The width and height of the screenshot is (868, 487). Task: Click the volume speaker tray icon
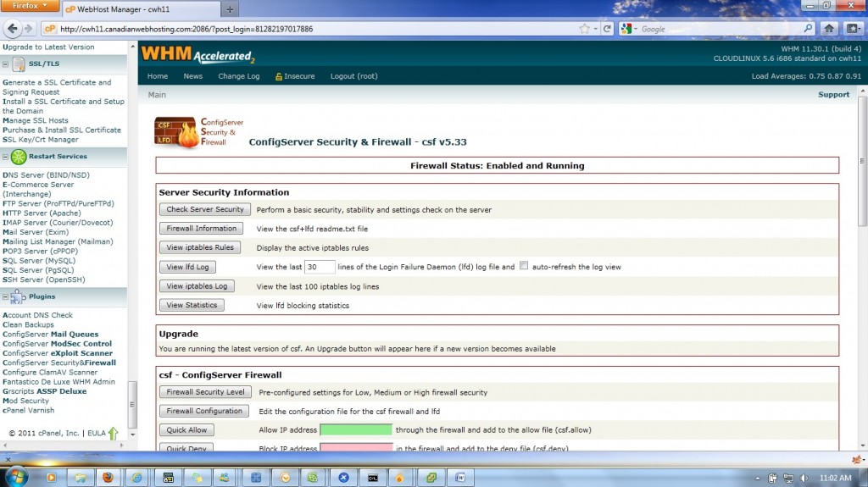804,478
